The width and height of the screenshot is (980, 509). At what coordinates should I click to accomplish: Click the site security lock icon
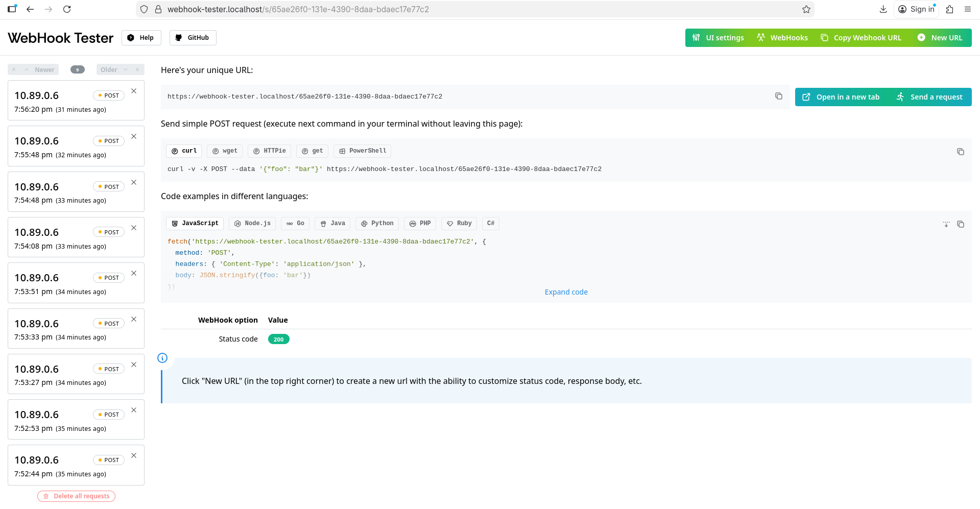click(x=158, y=9)
